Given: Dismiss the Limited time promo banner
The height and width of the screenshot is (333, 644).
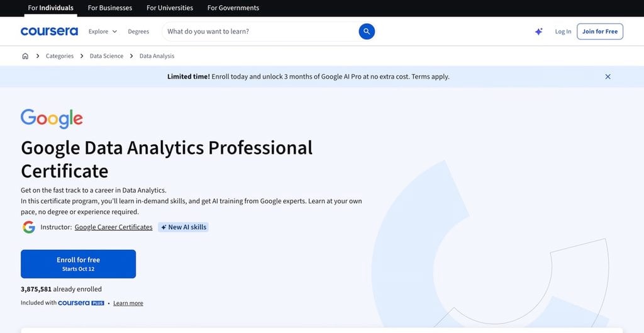Looking at the screenshot, I should pyautogui.click(x=608, y=76).
